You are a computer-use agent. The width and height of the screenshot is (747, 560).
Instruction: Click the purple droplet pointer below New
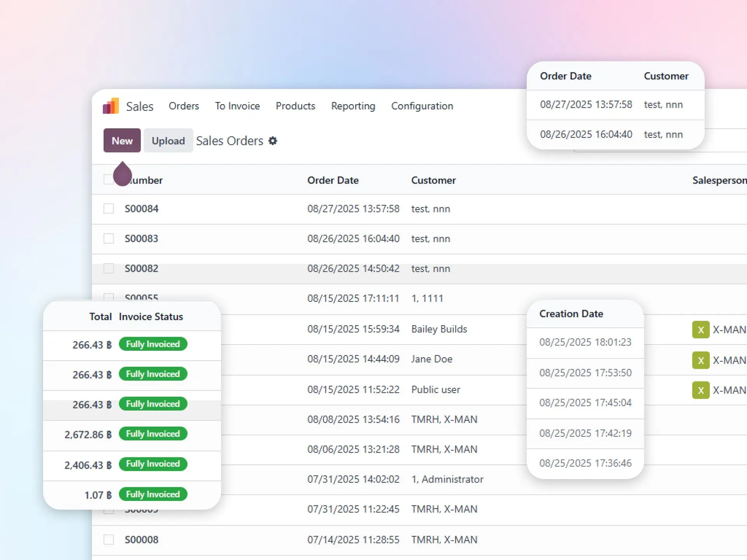tap(123, 174)
